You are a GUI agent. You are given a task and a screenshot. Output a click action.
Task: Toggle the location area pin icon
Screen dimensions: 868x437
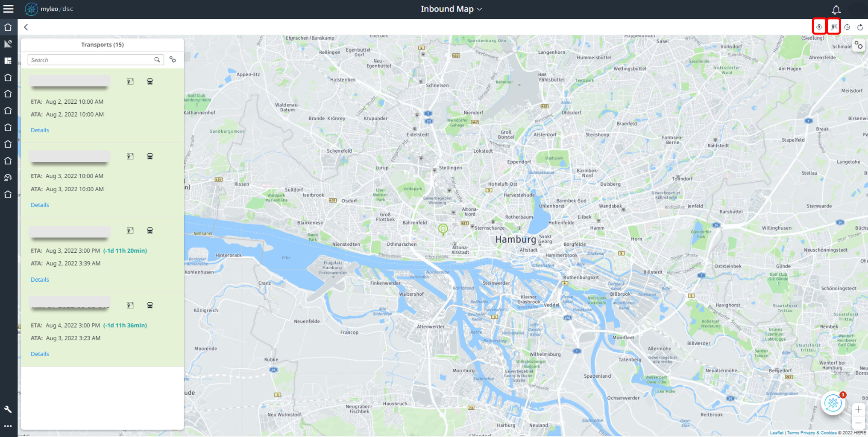tap(819, 27)
